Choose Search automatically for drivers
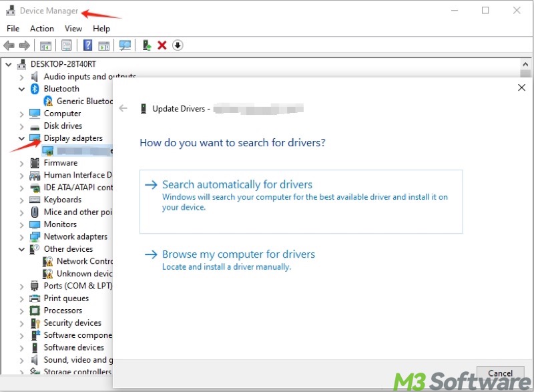Screen dimensions: 534x392 coord(237,185)
